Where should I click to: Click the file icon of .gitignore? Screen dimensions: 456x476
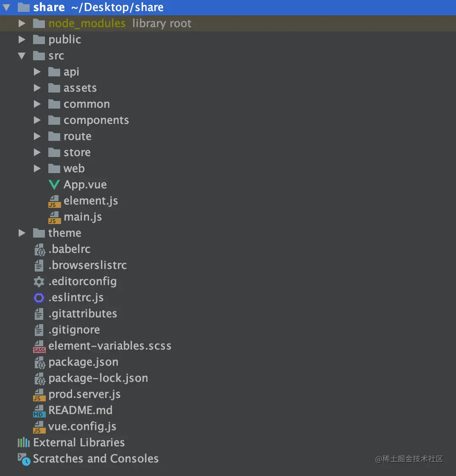(x=39, y=330)
